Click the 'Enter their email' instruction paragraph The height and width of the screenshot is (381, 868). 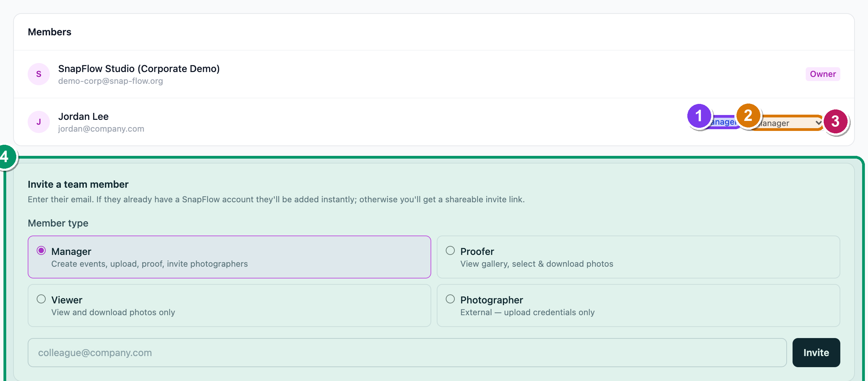point(276,200)
